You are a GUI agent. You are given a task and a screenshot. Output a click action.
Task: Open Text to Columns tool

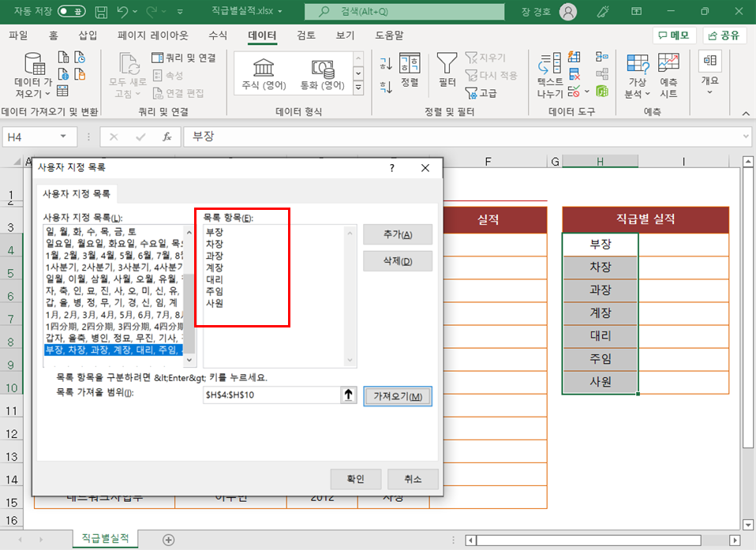point(550,75)
